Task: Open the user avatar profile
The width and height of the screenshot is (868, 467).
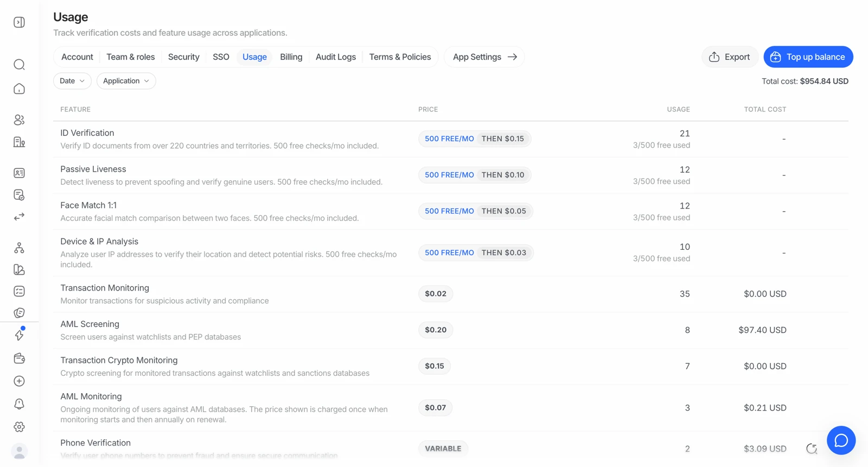Action: click(19, 452)
